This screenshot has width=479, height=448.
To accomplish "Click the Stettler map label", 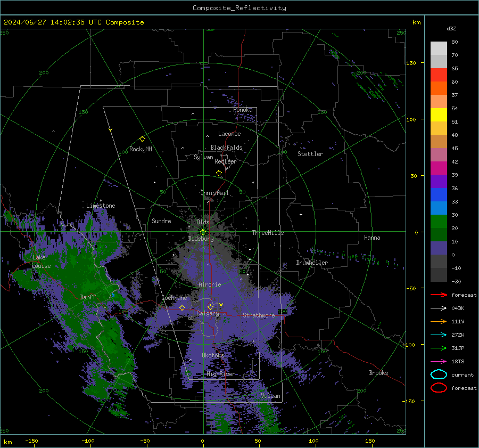I will coord(310,154).
